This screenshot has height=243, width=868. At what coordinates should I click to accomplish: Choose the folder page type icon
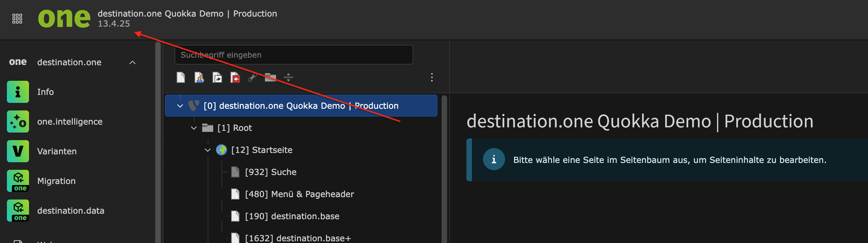(x=270, y=77)
